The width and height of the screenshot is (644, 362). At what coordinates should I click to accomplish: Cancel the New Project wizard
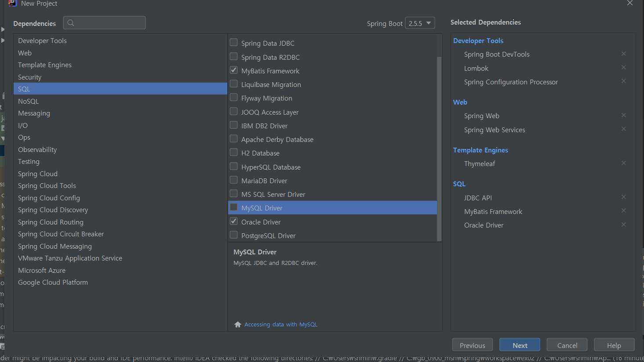567,345
